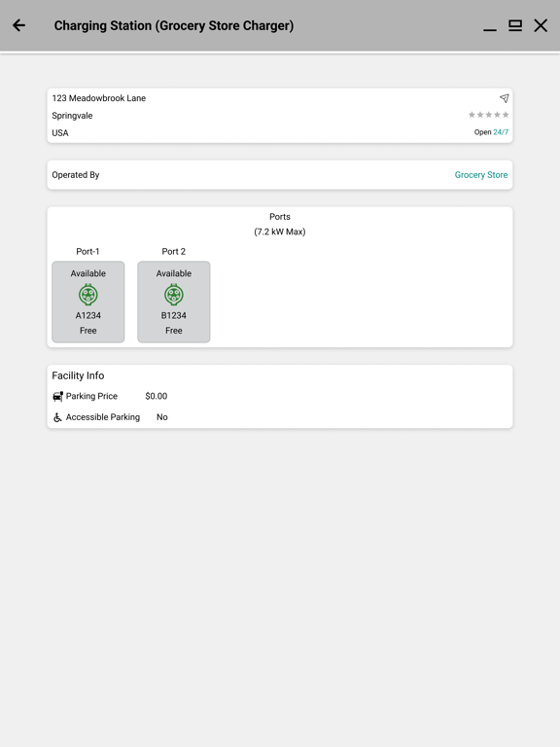The width and height of the screenshot is (560, 747).
Task: Click the B1234 port ID
Action: [174, 315]
